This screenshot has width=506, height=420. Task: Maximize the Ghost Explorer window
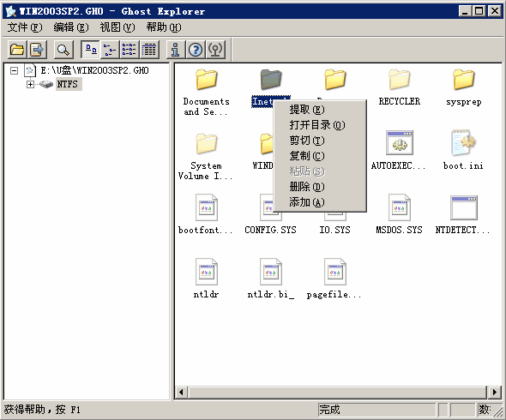click(x=479, y=11)
